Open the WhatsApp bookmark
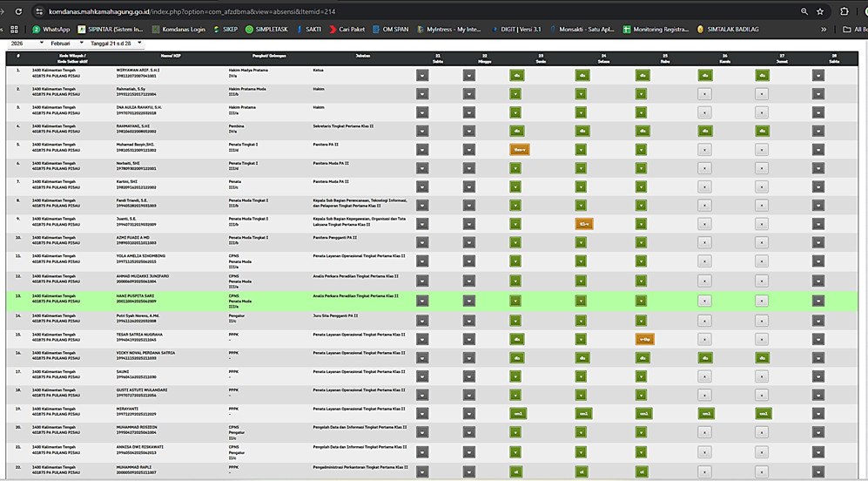 pyautogui.click(x=50, y=29)
